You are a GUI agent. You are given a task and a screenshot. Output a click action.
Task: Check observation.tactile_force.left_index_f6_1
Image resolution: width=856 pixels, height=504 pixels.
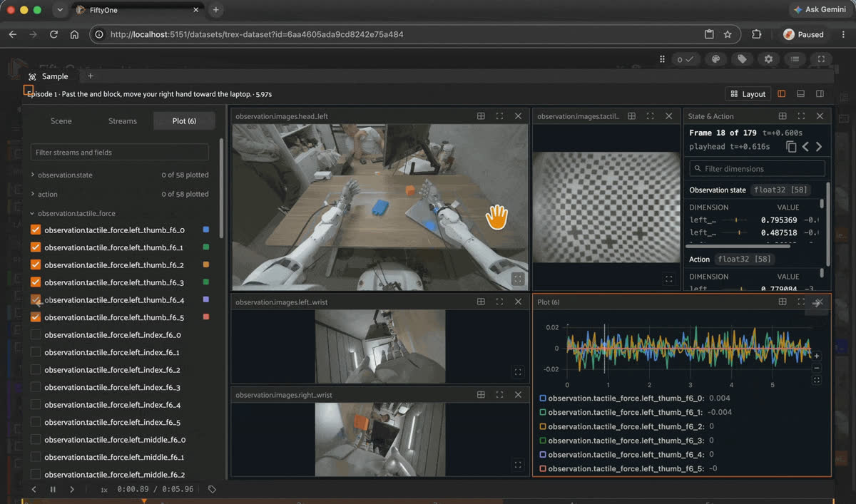coord(36,352)
